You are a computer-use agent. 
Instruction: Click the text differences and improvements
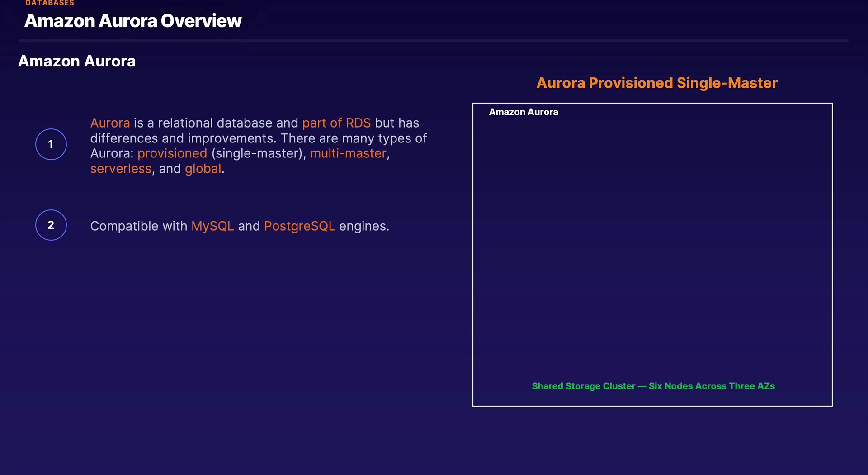click(x=183, y=138)
